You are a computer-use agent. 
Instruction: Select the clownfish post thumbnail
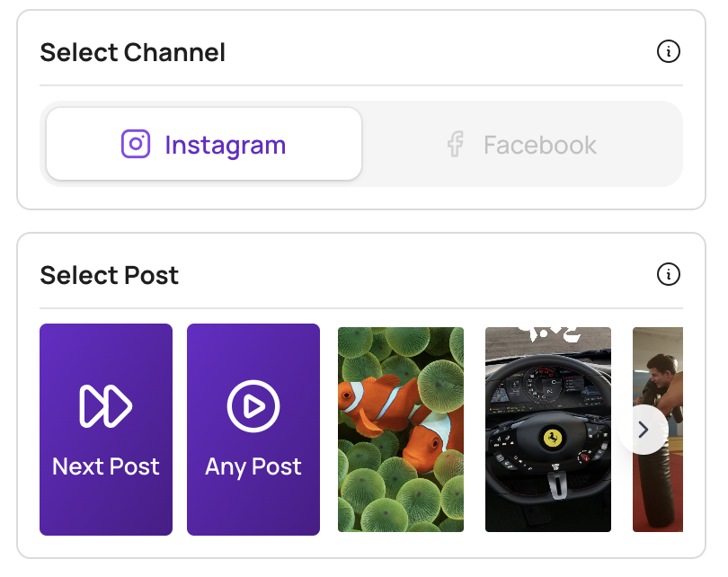[401, 430]
